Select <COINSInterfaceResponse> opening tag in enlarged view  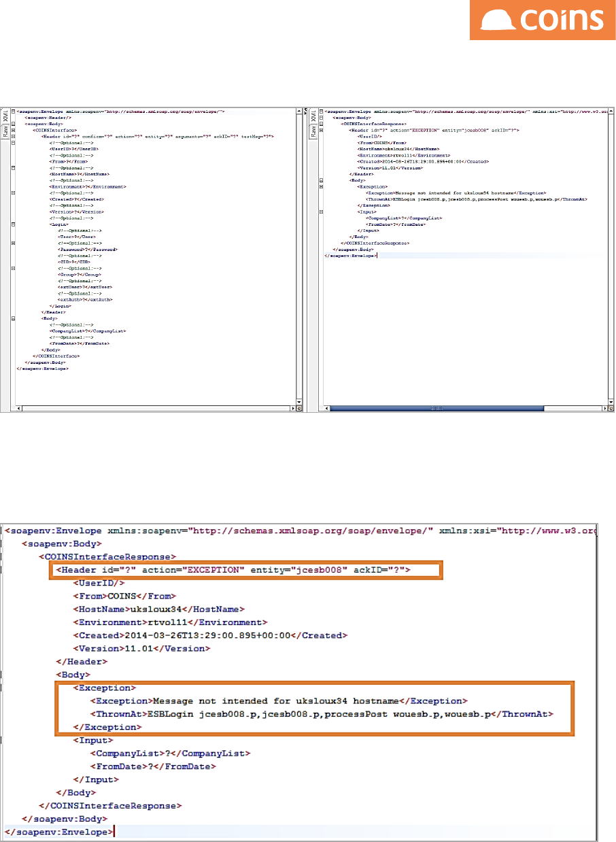point(107,556)
